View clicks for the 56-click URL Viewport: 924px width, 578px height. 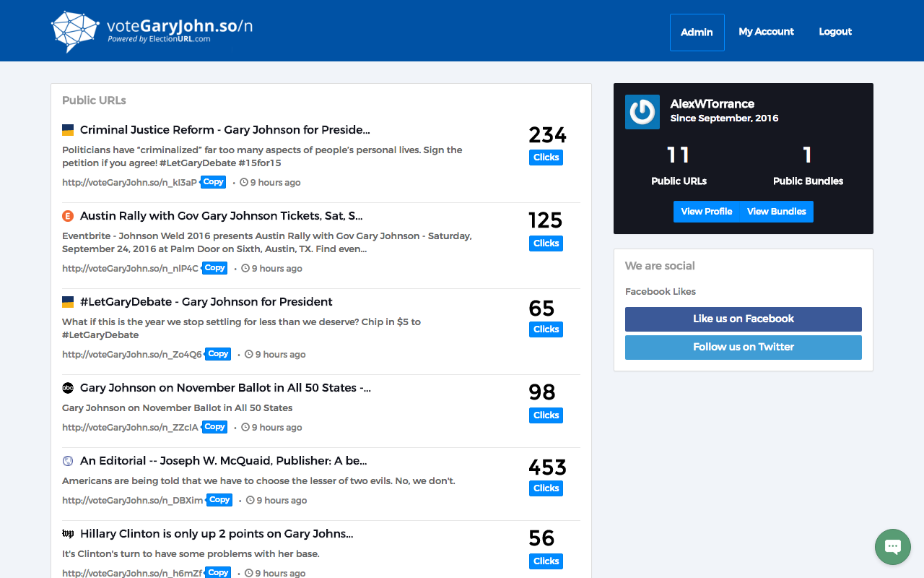546,561
